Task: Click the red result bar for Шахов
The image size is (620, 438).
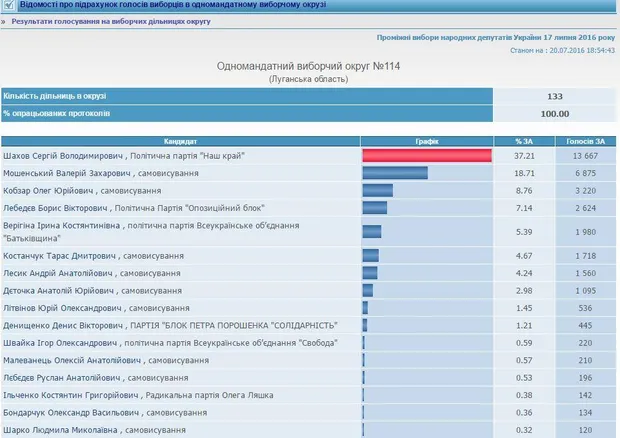Action: (427, 156)
